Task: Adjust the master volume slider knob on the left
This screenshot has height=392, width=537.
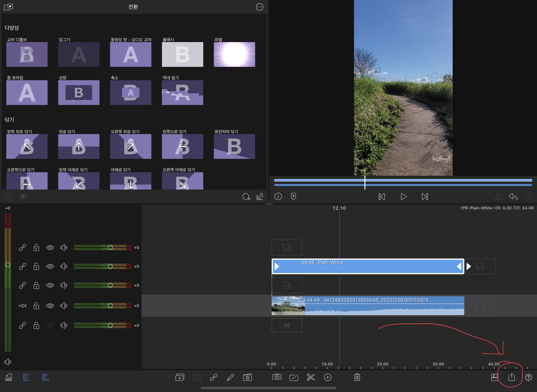Action: click(x=8, y=265)
